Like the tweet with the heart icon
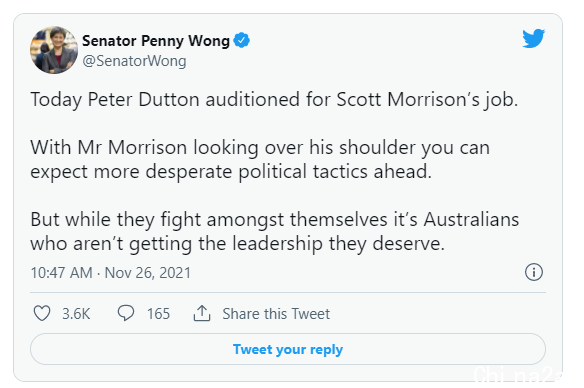Viewport: 584px width, 388px height. (42, 313)
